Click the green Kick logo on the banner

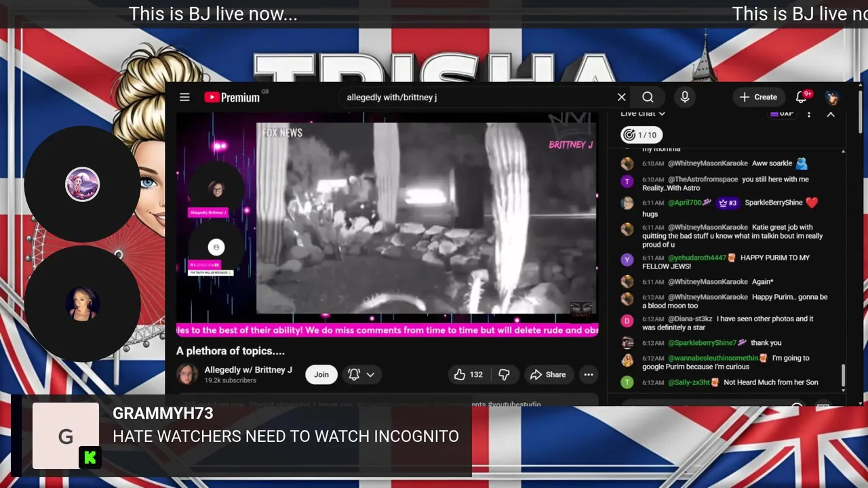(90, 457)
